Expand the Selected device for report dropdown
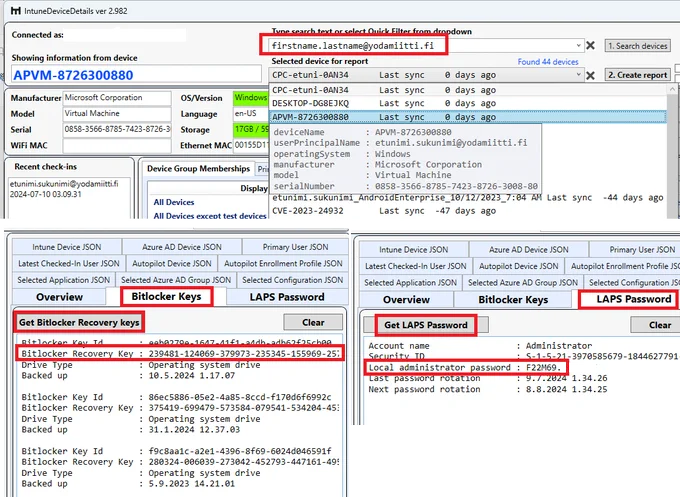Image resolution: width=680 pixels, height=497 pixels. [x=579, y=75]
